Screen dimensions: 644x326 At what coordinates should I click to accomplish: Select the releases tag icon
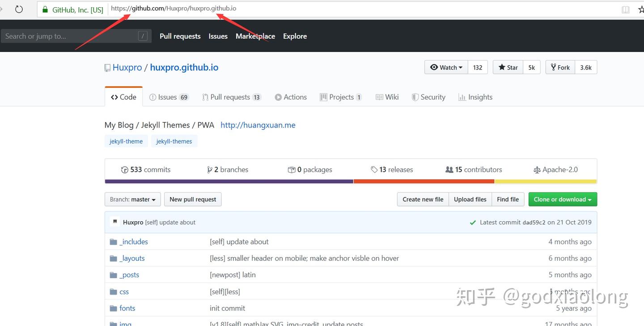coord(375,169)
